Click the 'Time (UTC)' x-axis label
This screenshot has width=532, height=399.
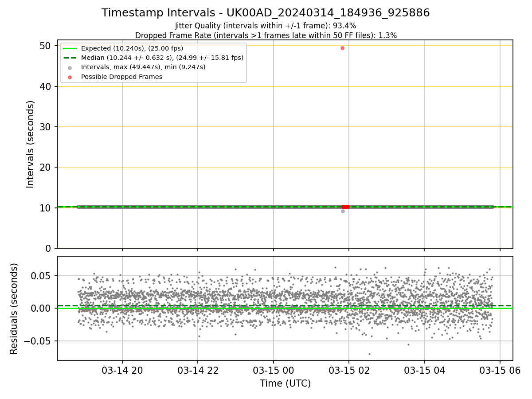tap(285, 383)
